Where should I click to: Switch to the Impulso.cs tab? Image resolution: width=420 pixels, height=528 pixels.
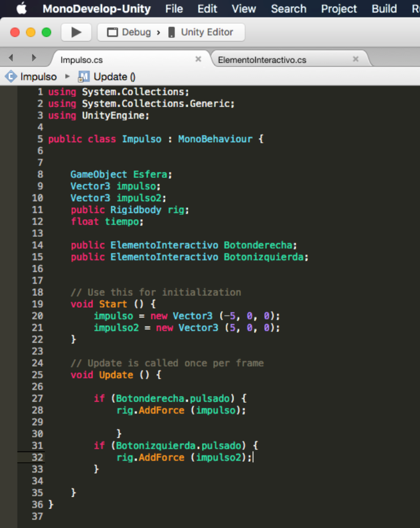[82, 60]
